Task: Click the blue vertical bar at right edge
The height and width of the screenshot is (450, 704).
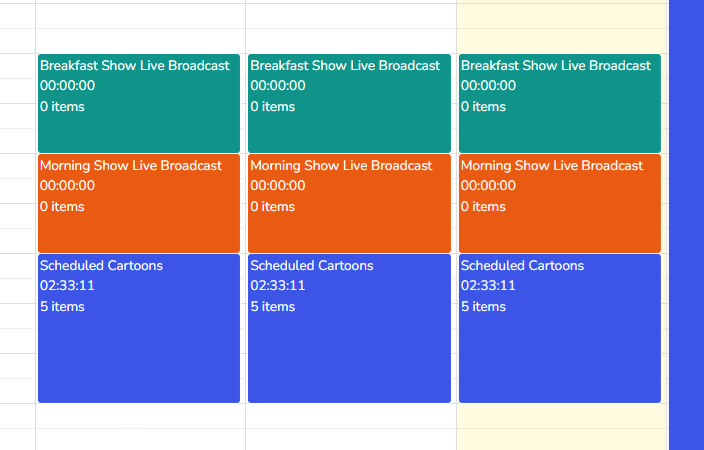Action: point(686,225)
